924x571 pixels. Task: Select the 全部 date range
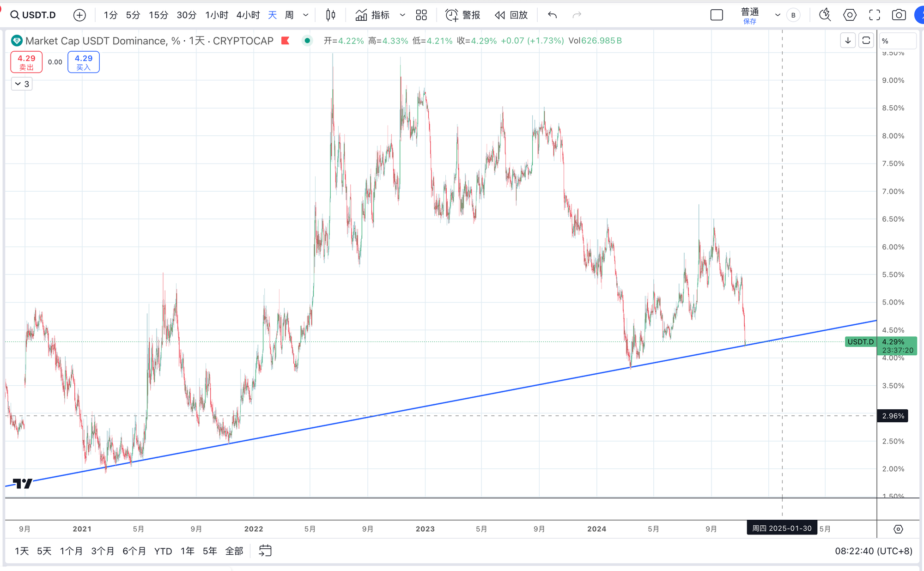coord(234,551)
